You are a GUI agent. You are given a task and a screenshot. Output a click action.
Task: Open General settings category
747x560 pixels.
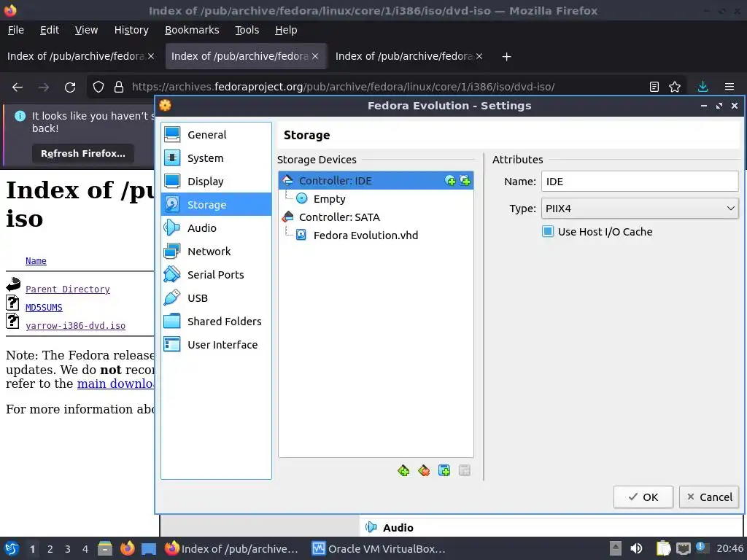tap(216, 135)
